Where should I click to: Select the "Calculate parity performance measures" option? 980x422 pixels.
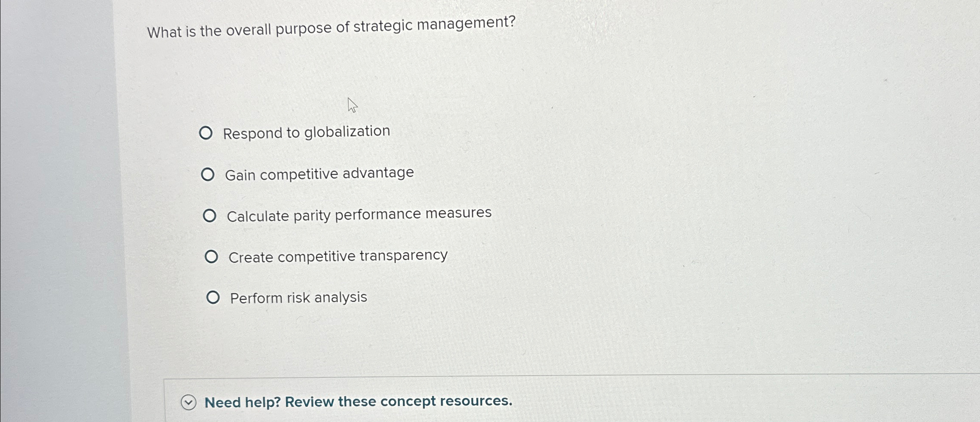click(211, 216)
